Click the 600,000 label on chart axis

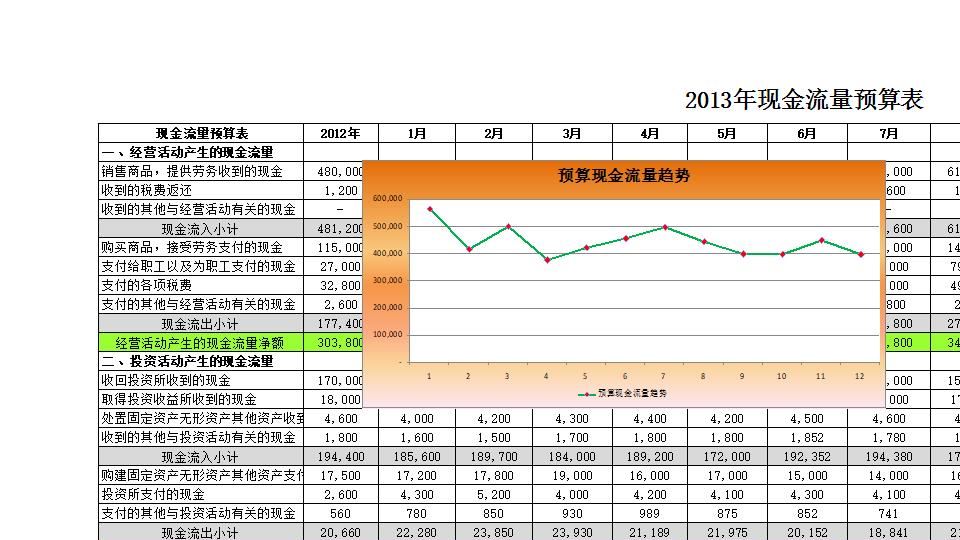pos(388,198)
